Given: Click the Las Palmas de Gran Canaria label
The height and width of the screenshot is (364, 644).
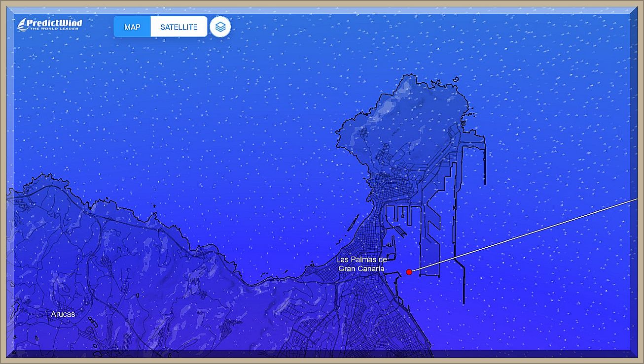Looking at the screenshot, I should 361,264.
